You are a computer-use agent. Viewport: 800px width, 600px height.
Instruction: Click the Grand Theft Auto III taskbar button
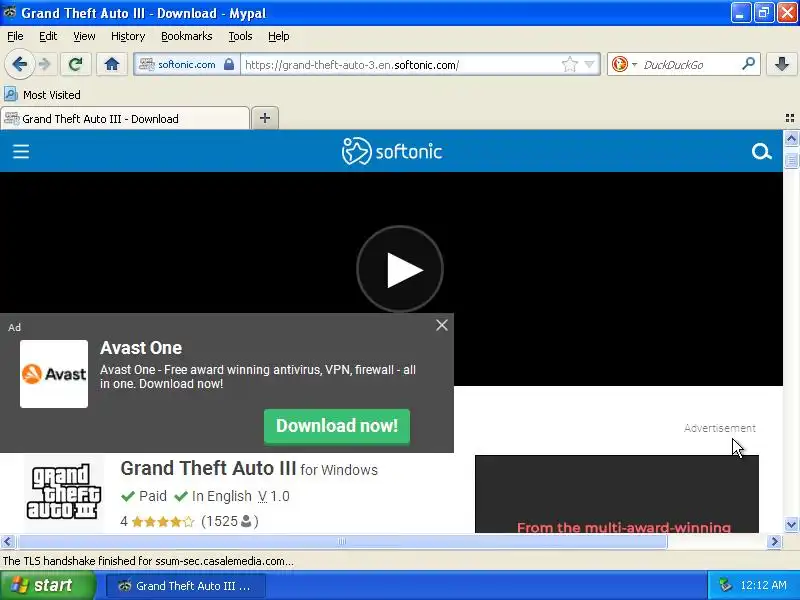point(186,586)
